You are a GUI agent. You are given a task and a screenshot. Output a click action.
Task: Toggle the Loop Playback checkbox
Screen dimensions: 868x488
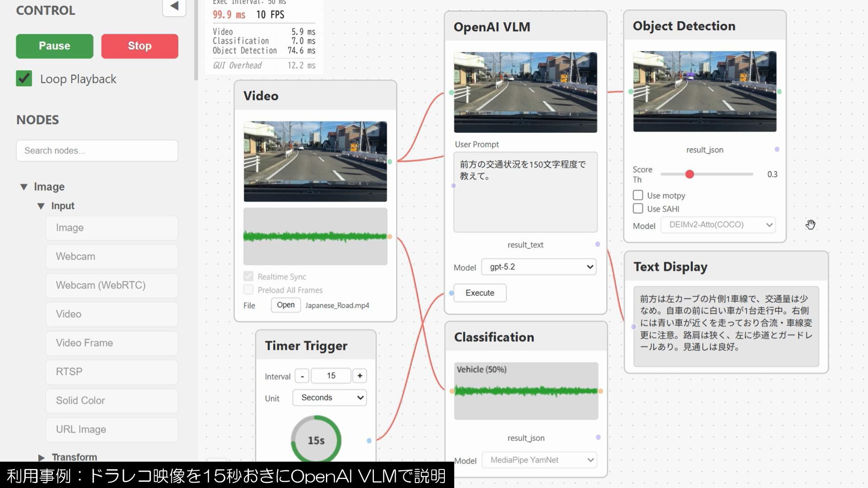pos(24,79)
